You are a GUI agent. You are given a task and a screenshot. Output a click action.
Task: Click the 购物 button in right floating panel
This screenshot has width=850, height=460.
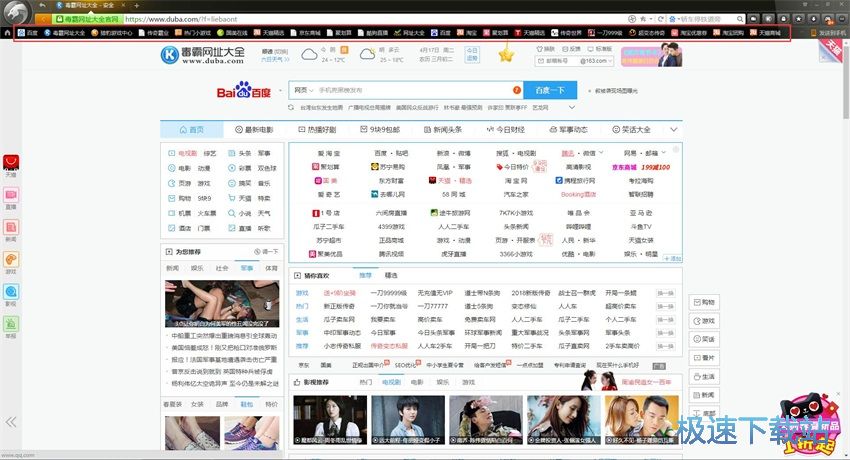704,302
